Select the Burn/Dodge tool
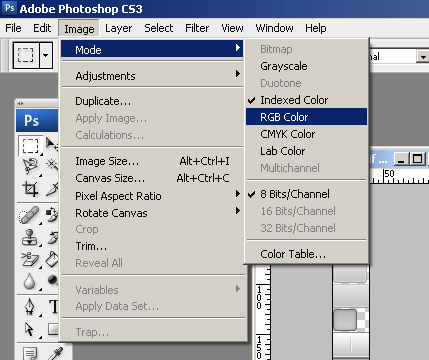429x360 pixels. 53,280
